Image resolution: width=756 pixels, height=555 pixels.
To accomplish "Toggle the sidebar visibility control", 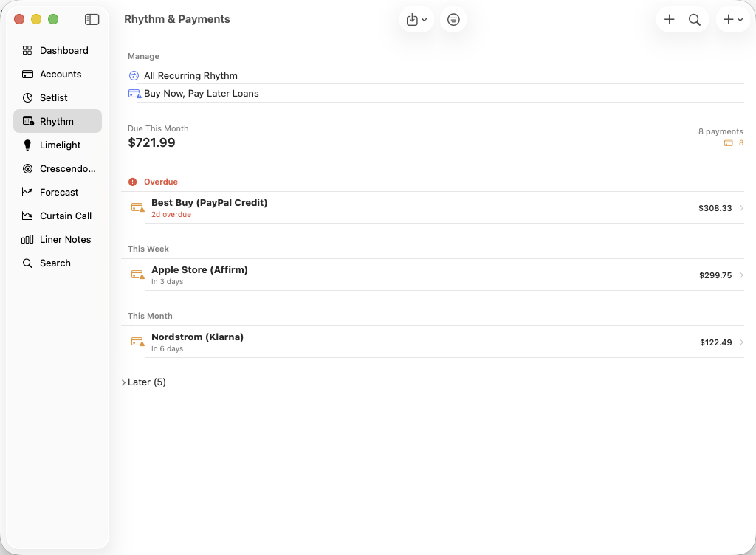I will [x=92, y=19].
